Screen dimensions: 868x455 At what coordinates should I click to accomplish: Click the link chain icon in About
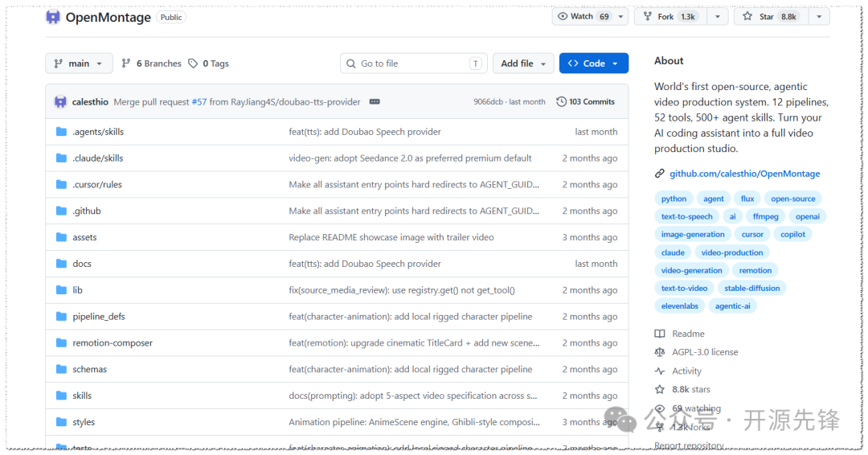point(660,174)
